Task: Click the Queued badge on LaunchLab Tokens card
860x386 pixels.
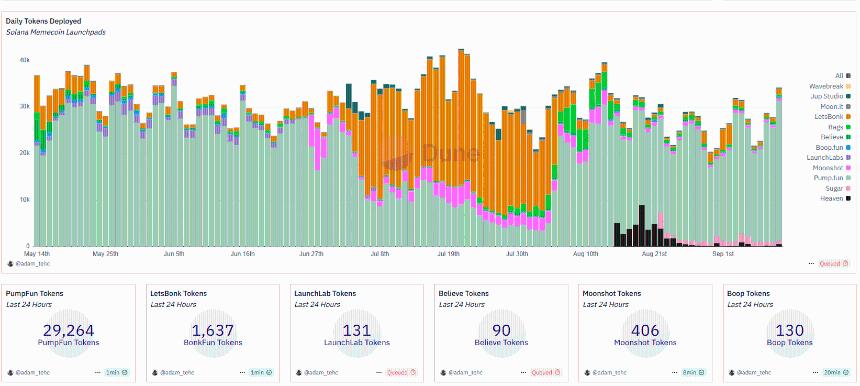Action: [400, 372]
